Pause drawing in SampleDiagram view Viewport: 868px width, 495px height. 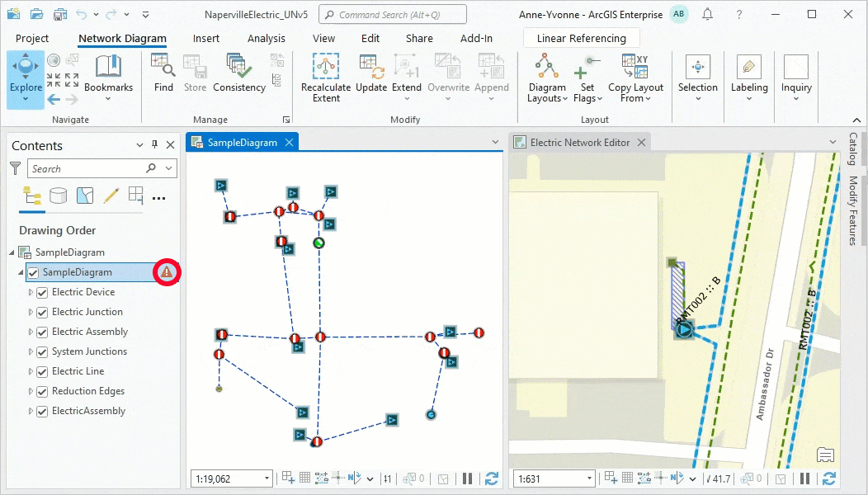point(467,478)
